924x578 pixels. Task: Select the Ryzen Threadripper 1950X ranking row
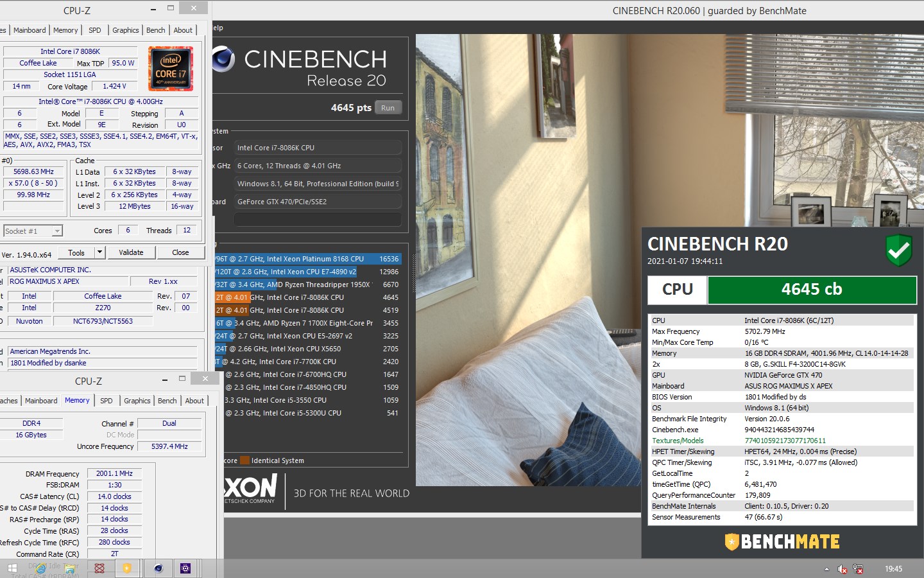(309, 285)
